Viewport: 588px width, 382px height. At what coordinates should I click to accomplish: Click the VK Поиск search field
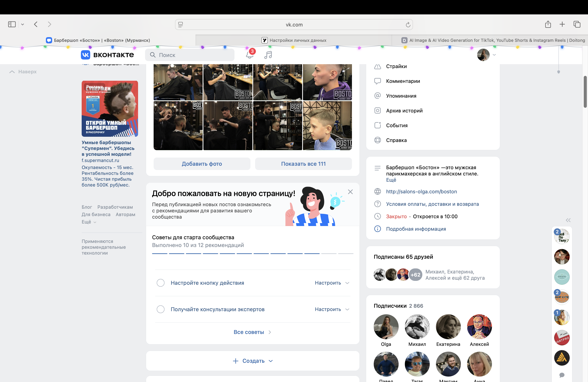190,55
